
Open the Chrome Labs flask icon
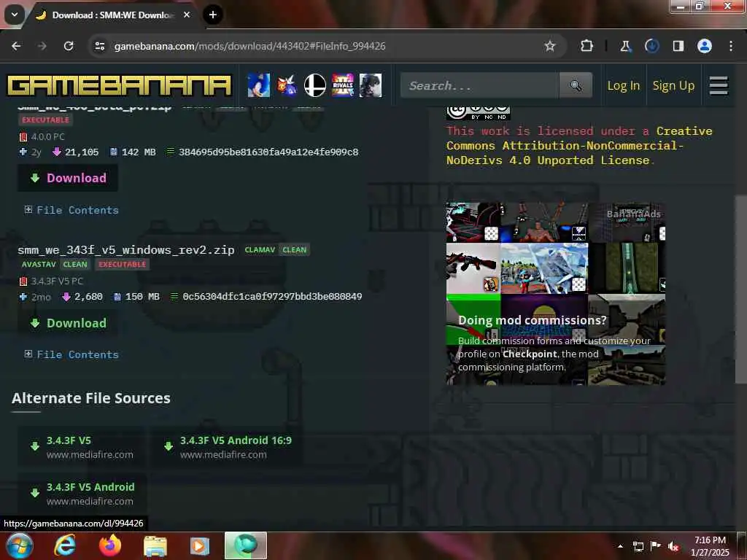tap(625, 46)
